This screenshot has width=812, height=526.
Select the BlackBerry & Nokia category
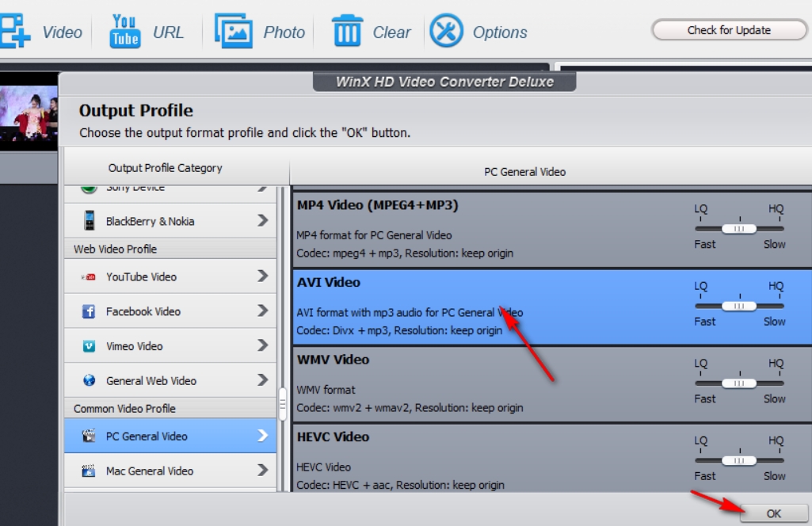pyautogui.click(x=170, y=221)
